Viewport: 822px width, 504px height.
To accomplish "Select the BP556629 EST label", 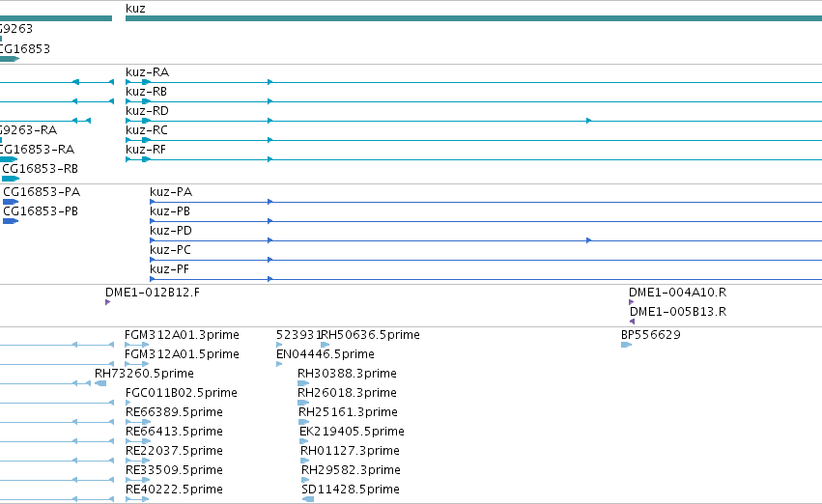I will click(x=651, y=335).
